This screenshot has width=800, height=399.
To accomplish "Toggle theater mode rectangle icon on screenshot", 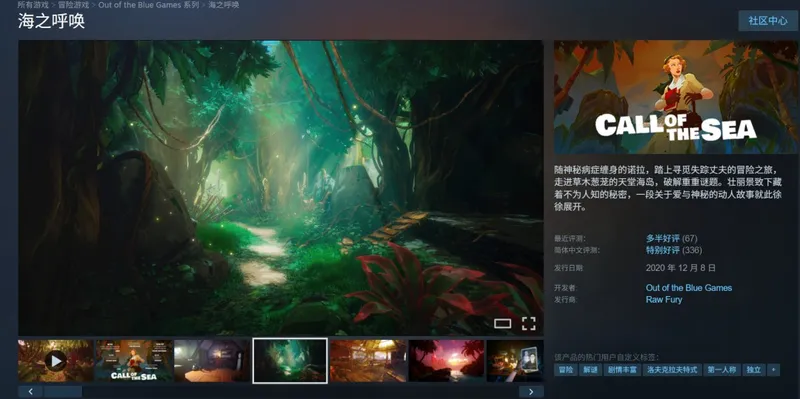I will click(503, 323).
